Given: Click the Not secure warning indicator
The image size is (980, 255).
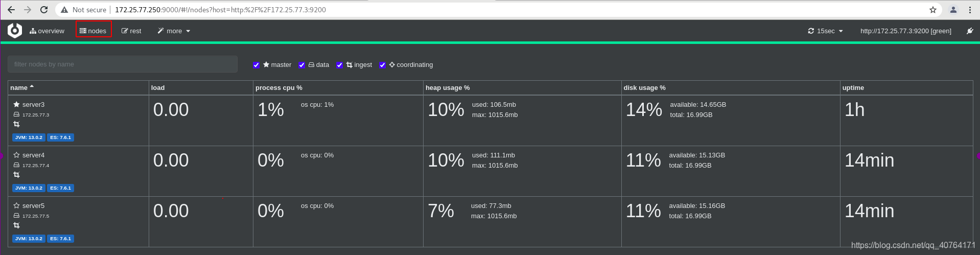Looking at the screenshot, I should [84, 10].
